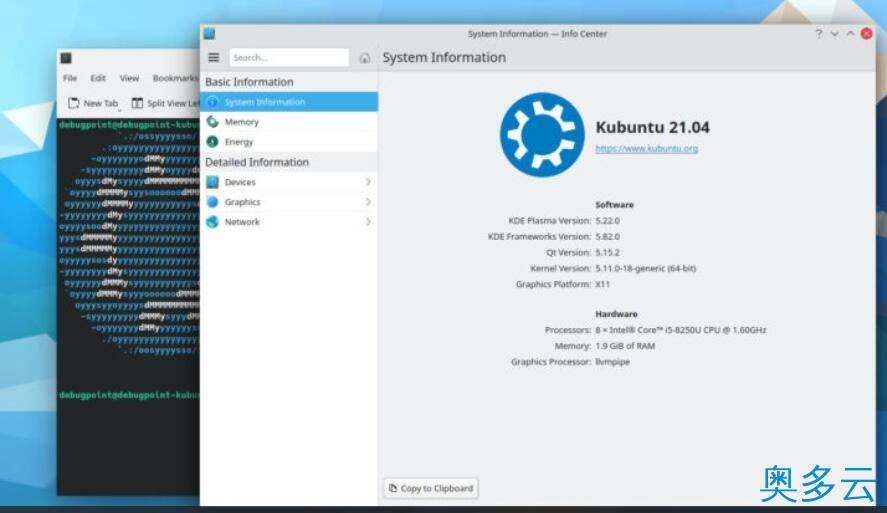The height and width of the screenshot is (513, 887).
Task: Click the Copy to Clipboard button
Action: [431, 488]
